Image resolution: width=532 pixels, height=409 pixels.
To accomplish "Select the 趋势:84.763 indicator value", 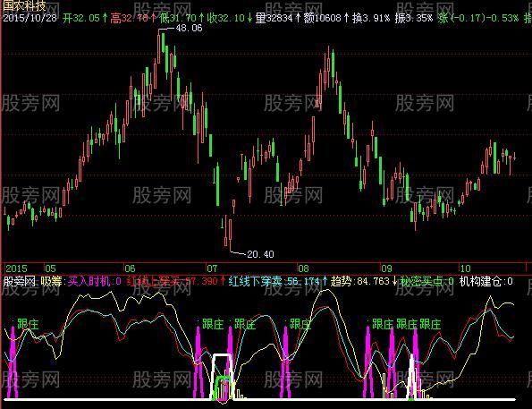I will 360,281.
